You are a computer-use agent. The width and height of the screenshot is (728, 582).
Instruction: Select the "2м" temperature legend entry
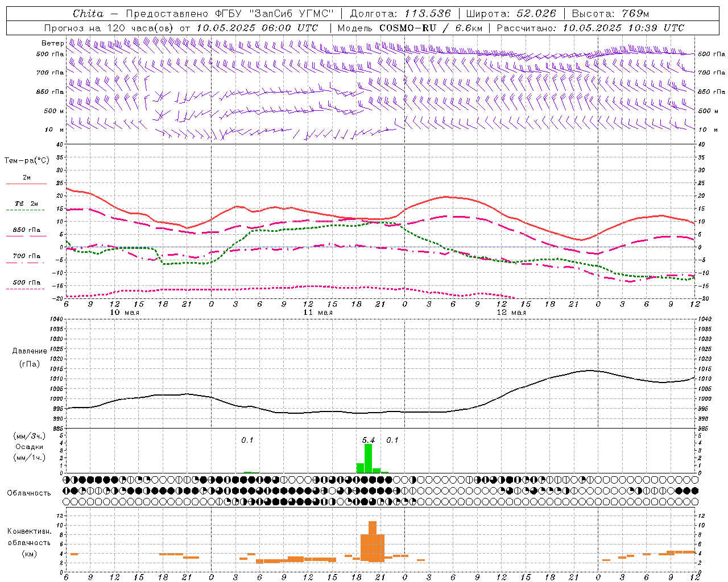(x=27, y=178)
